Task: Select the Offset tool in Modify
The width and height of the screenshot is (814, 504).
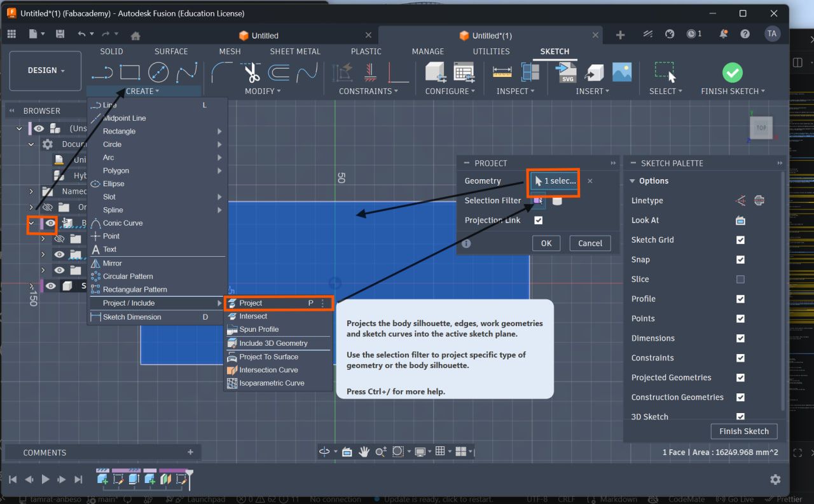Action: pyautogui.click(x=279, y=72)
